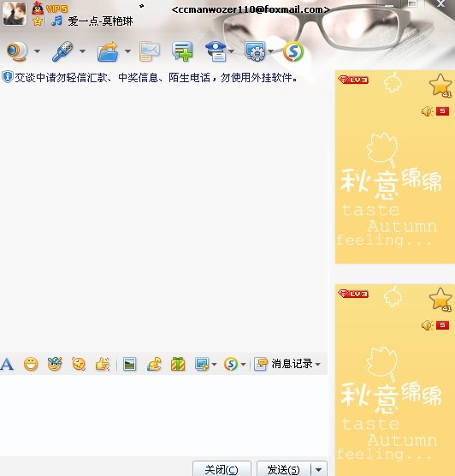This screenshot has width=455, height=476.
Task: Expand the Sogou search dropdown arrow
Action: (x=243, y=364)
